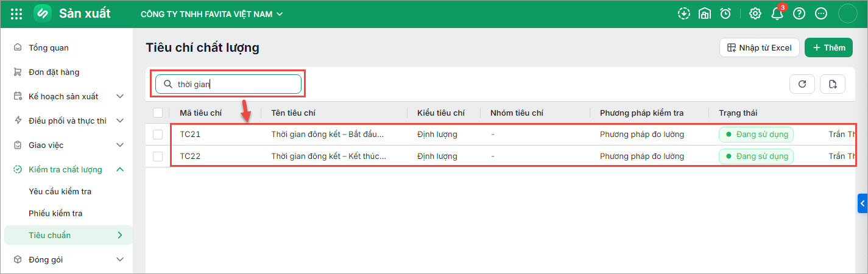Viewport: 868px width, 274px height.
Task: Click the Đóng gói box icon
Action: click(x=18, y=259)
